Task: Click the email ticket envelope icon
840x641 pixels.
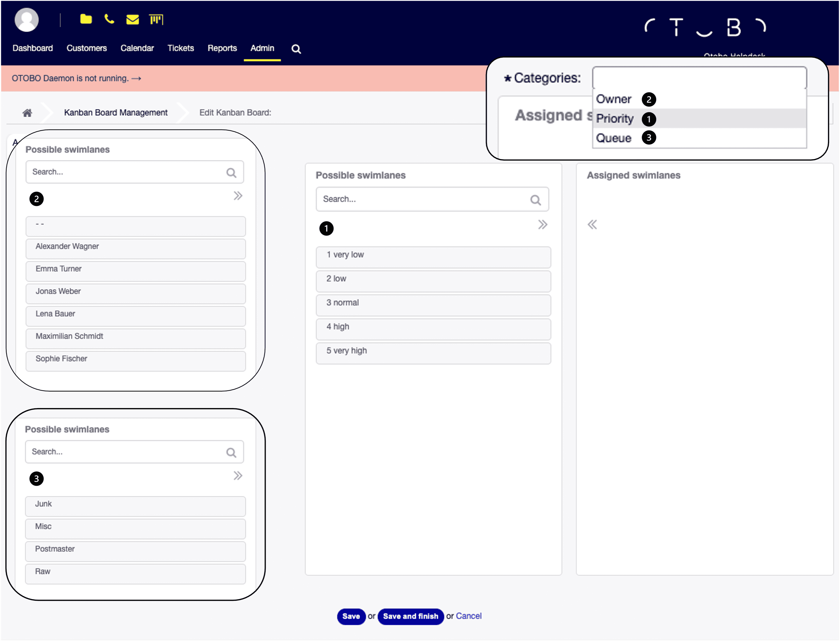Action: (132, 19)
